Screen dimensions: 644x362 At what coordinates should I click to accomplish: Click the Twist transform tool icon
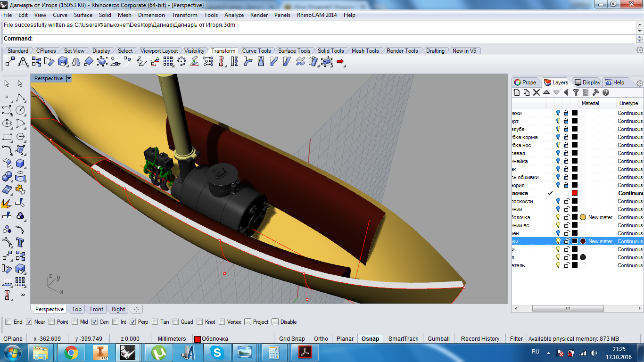(234, 61)
